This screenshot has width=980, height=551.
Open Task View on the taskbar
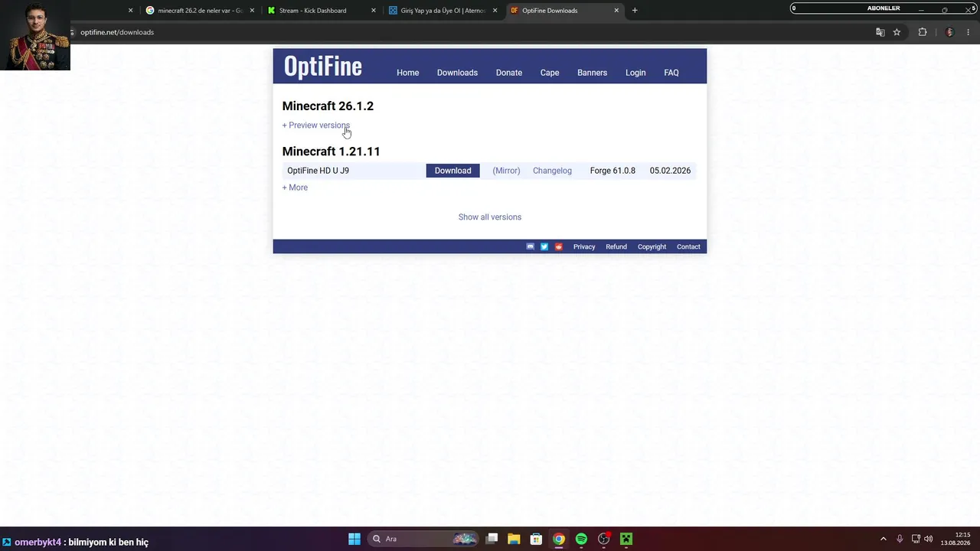click(x=492, y=539)
